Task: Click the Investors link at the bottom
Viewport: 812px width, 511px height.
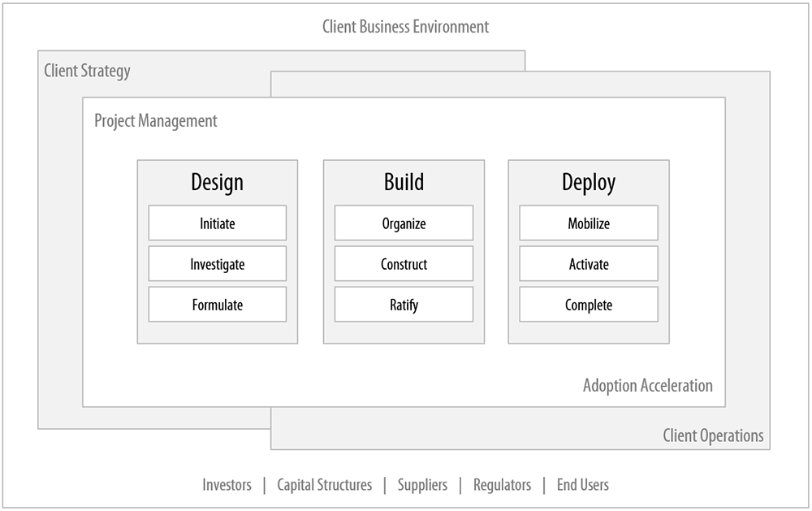Action: pyautogui.click(x=227, y=485)
